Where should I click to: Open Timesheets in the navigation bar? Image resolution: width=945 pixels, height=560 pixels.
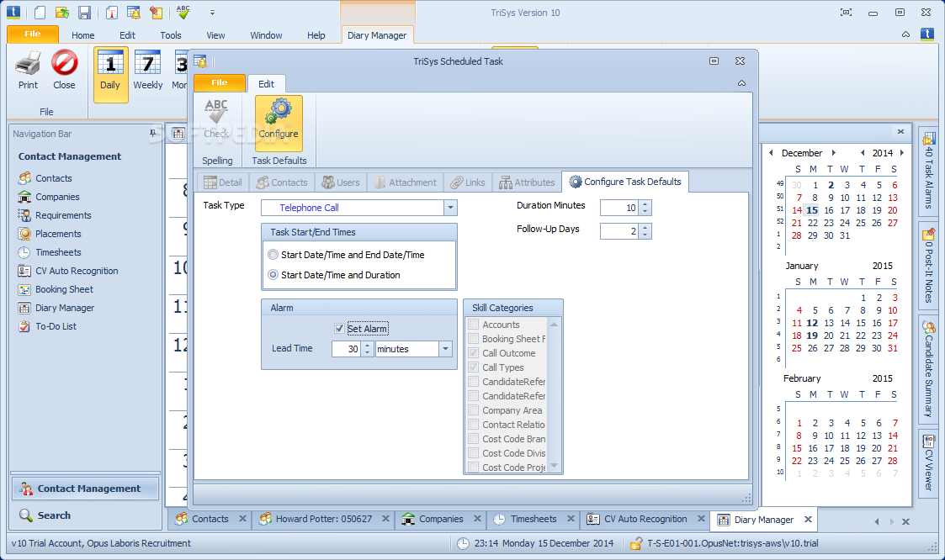pos(58,252)
